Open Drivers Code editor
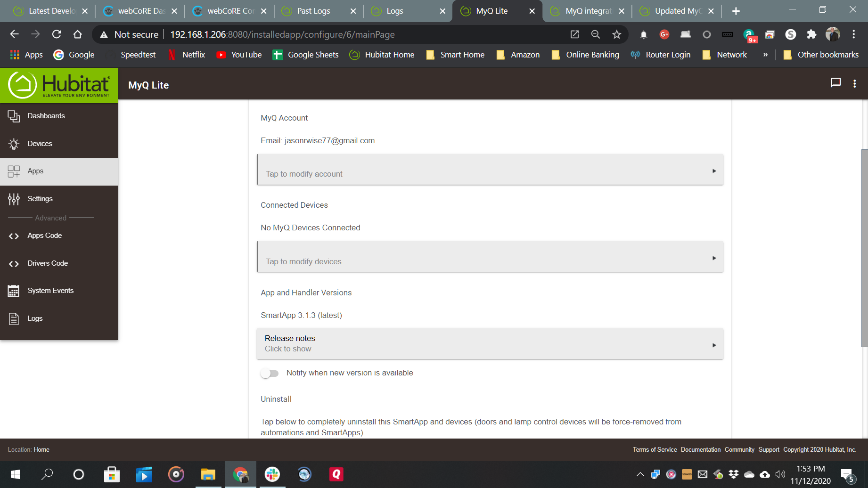This screenshot has width=868, height=488. click(59, 263)
